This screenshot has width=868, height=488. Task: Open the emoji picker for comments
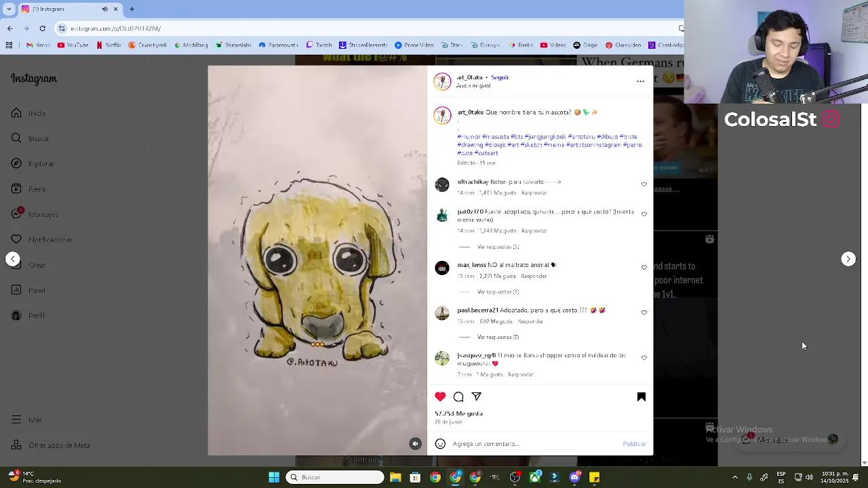[440, 444]
